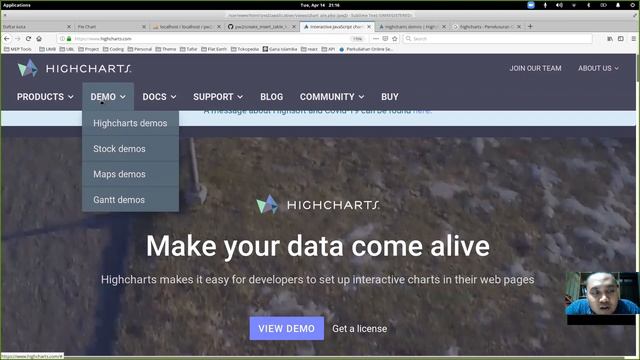Open the volume indicator in the system tray

[x=559, y=5]
